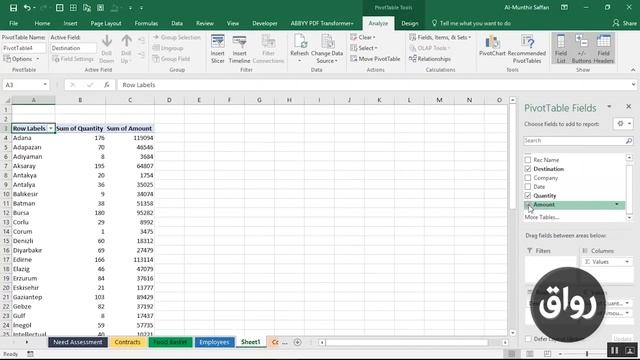640x360 pixels.
Task: Click the search magnifier in field list
Action: click(x=629, y=140)
